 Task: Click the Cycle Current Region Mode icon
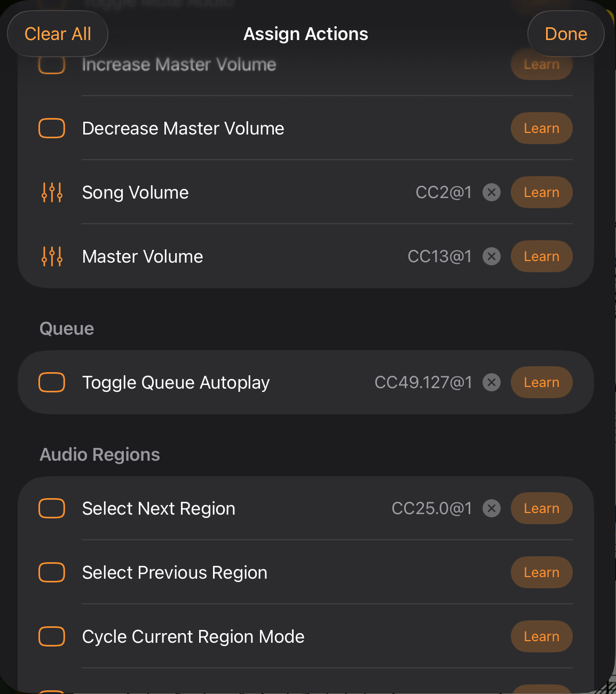(52, 636)
